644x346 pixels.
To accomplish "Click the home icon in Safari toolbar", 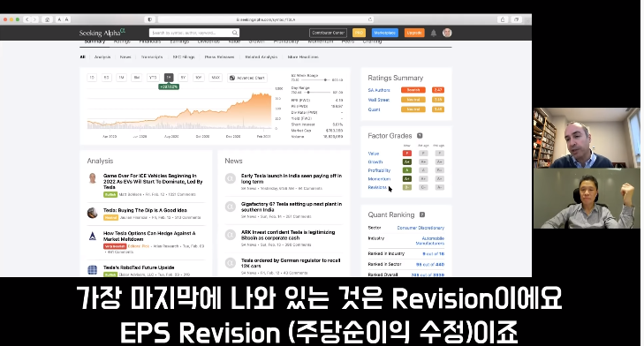I will pos(47,19).
